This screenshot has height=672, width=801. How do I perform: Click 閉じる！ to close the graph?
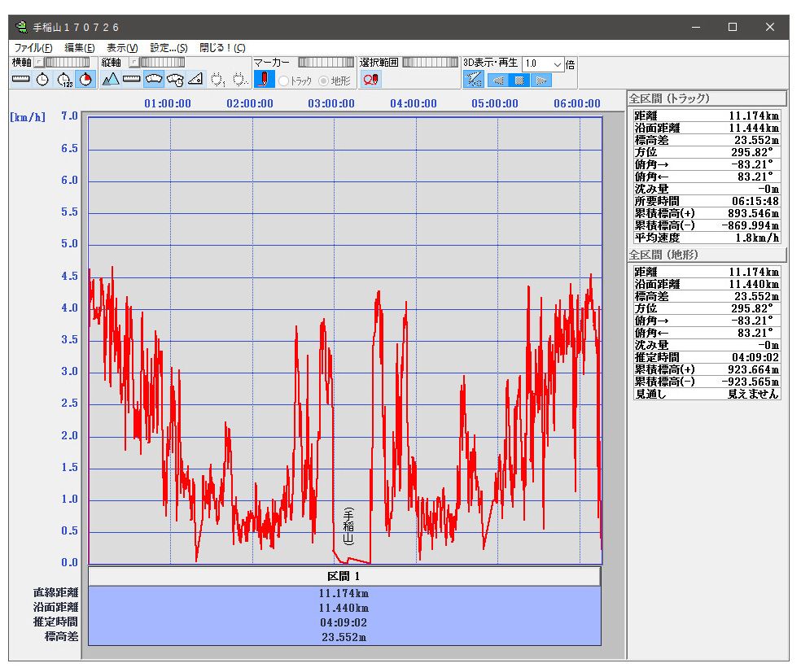(x=222, y=48)
